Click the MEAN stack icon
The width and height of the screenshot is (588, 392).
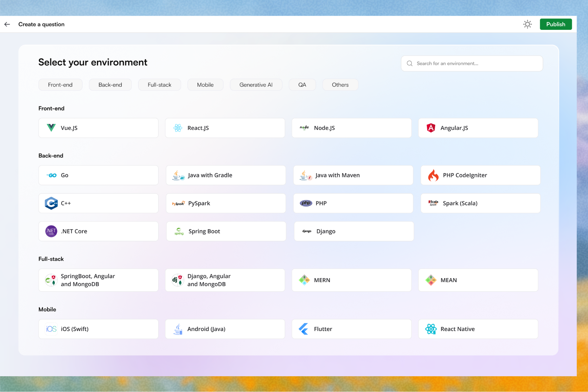431,280
